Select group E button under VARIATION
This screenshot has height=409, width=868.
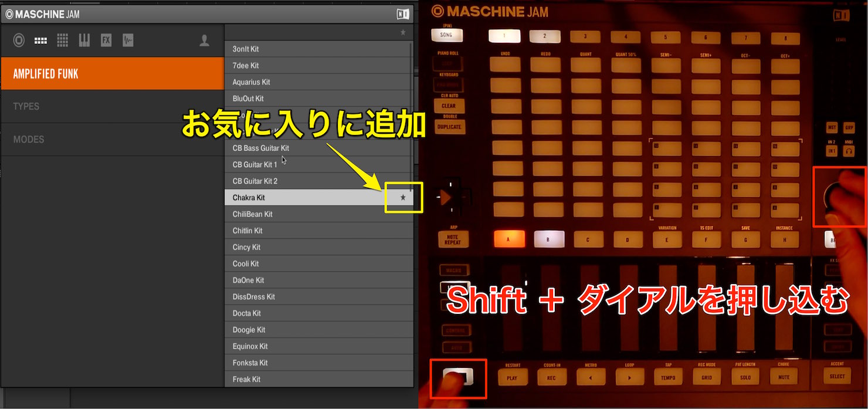tap(667, 239)
